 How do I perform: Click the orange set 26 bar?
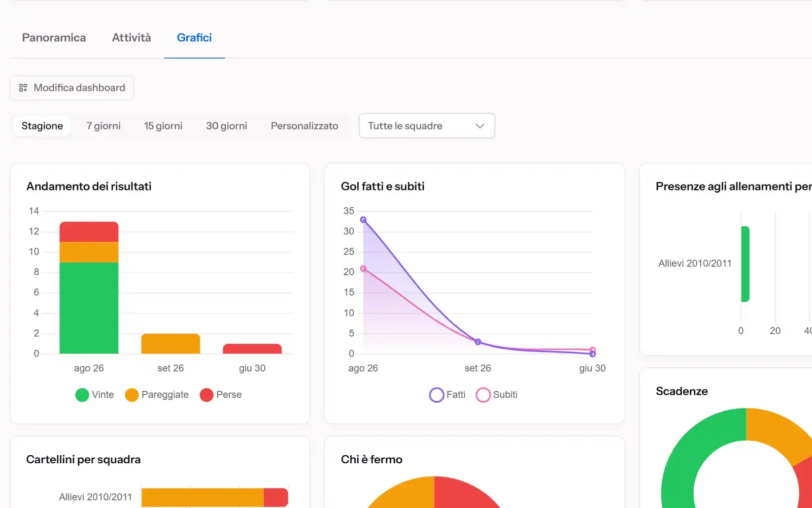point(171,344)
